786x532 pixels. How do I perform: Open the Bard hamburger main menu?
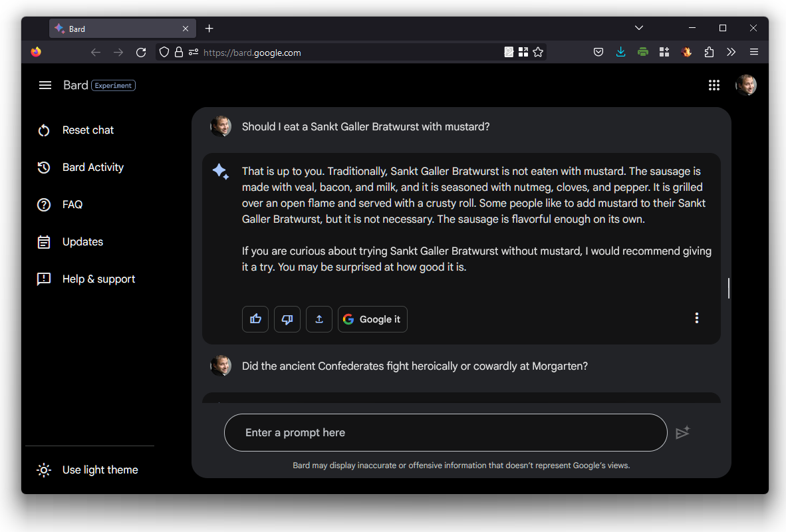(x=45, y=85)
